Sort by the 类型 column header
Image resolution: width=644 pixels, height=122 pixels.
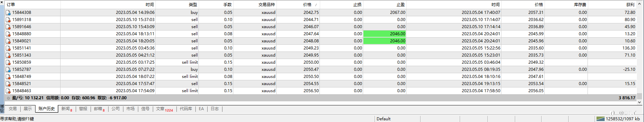[x=177, y=5]
